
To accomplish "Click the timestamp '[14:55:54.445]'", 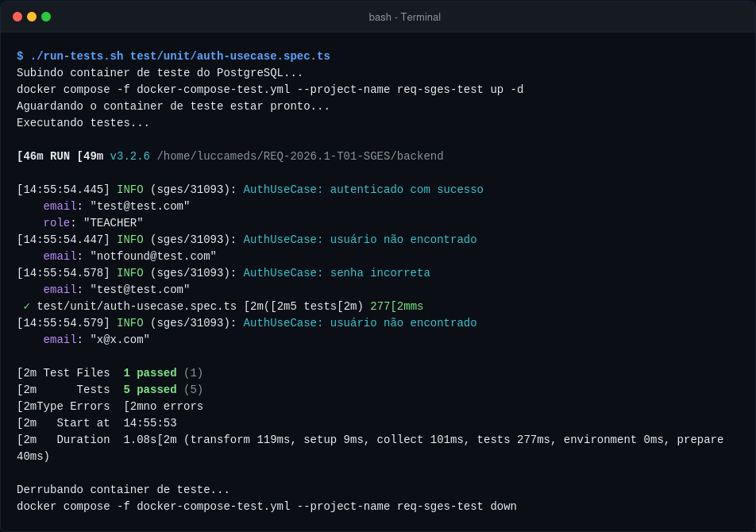I will (64, 190).
